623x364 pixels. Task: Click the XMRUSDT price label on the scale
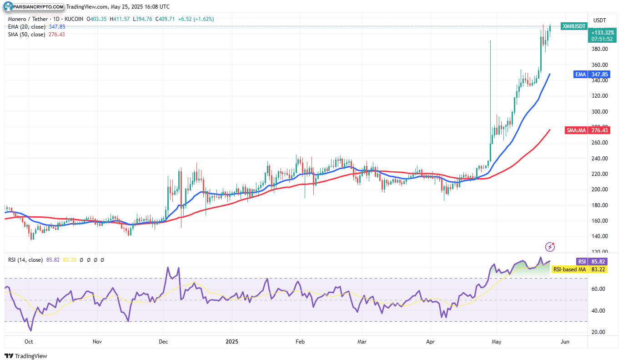[x=574, y=26]
